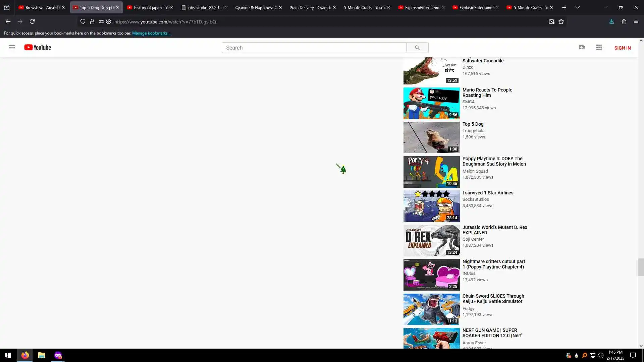The height and width of the screenshot is (362, 644).
Task: Open the Manage bookmarks link
Action: click(151, 33)
